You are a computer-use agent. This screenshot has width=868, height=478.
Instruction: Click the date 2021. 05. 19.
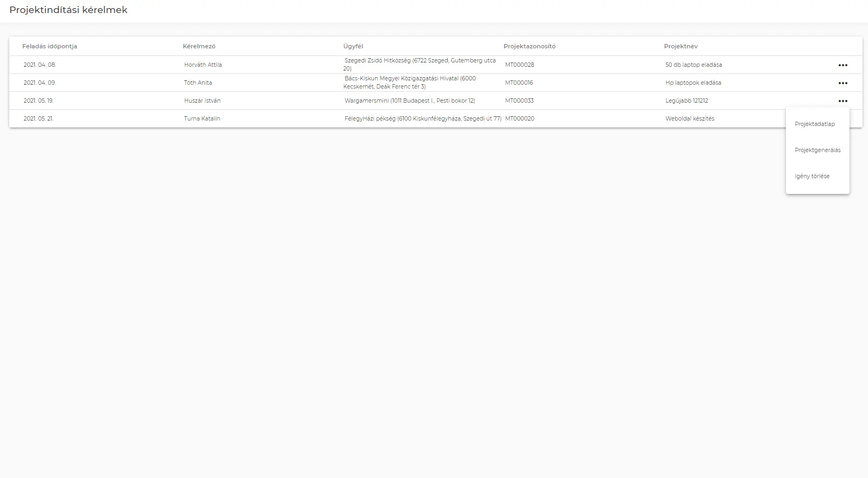(x=38, y=101)
